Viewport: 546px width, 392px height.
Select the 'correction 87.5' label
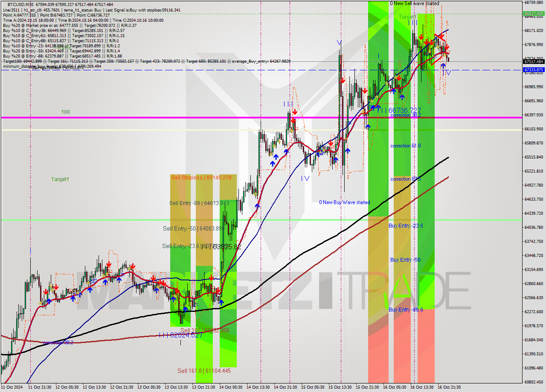click(x=406, y=179)
